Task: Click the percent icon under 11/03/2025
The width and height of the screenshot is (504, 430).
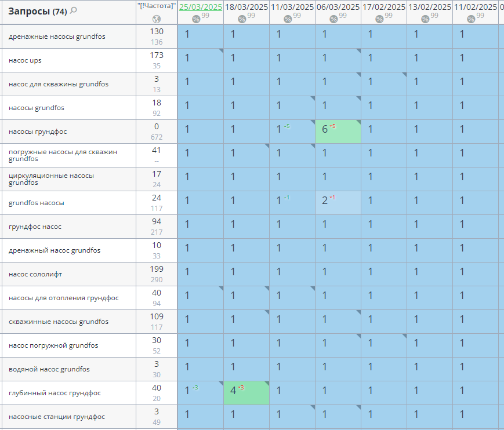Action: click(288, 19)
